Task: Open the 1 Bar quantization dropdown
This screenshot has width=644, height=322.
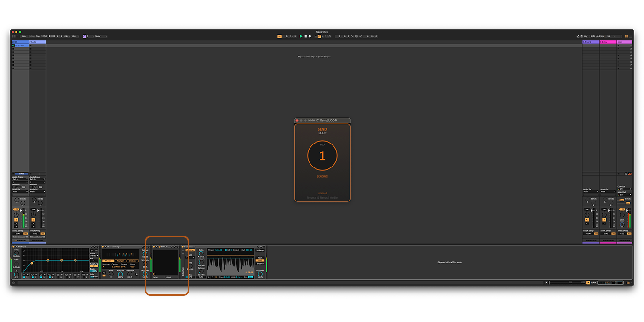Action: [76, 36]
